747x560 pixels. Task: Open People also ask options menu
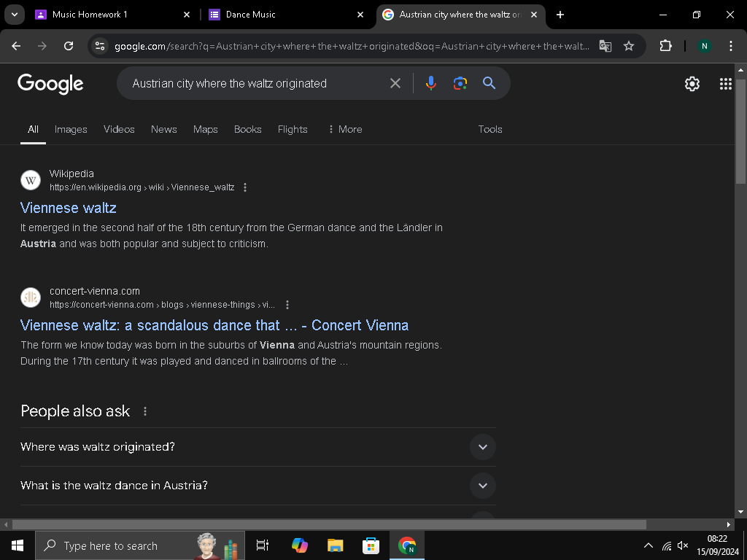[x=145, y=411]
